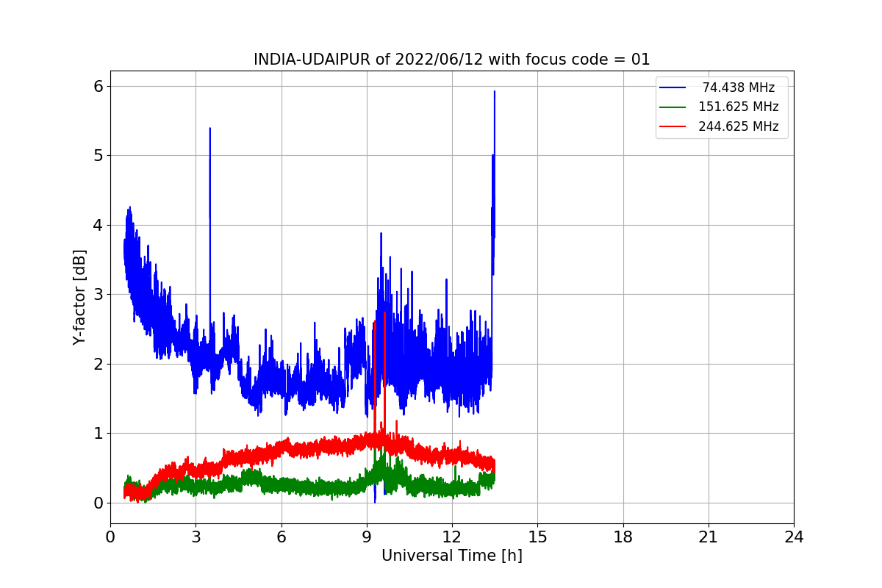Click the red legend line sample

click(673, 126)
